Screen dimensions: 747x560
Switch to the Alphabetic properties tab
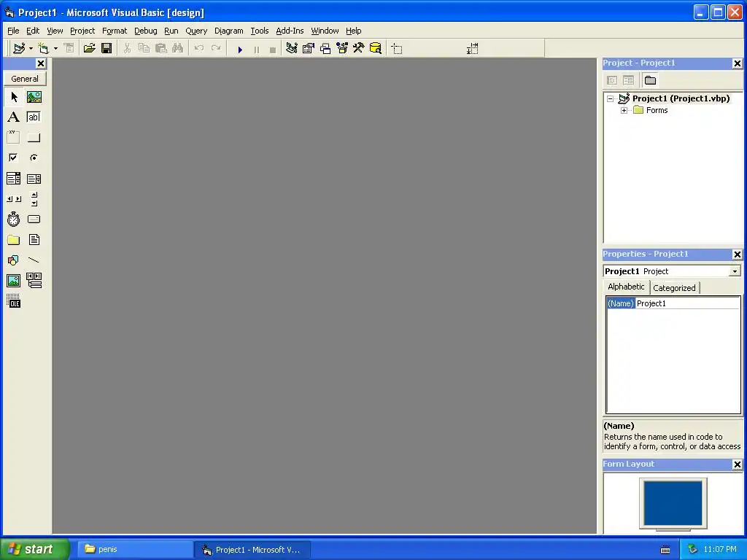pyautogui.click(x=626, y=287)
